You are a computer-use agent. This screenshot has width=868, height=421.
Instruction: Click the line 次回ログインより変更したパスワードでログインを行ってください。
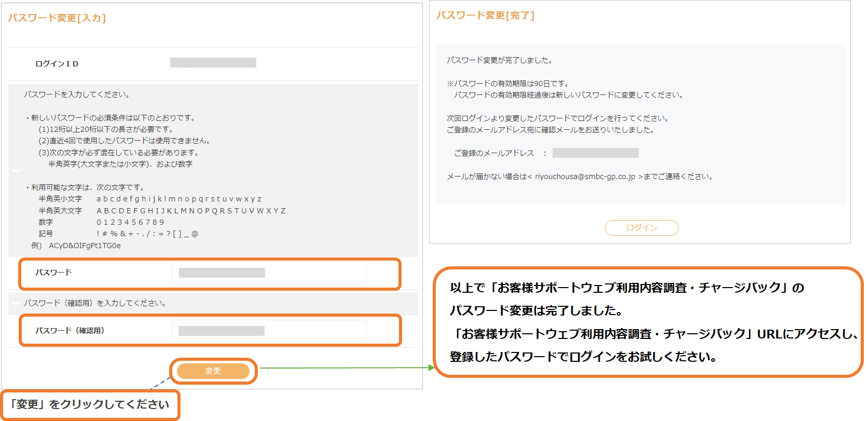[558, 118]
